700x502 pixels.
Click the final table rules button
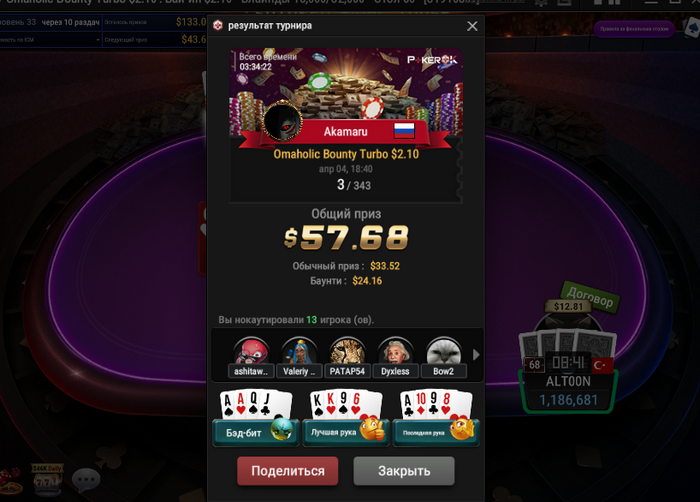633,29
